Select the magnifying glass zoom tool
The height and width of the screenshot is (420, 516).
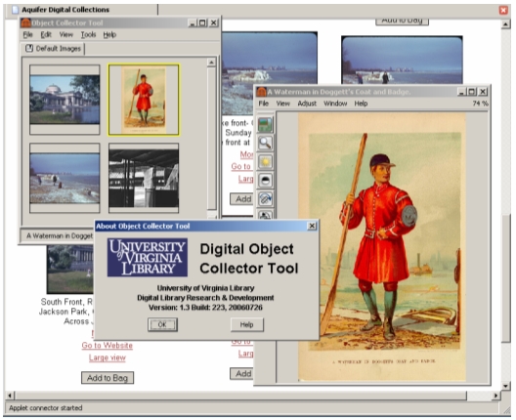click(265, 144)
